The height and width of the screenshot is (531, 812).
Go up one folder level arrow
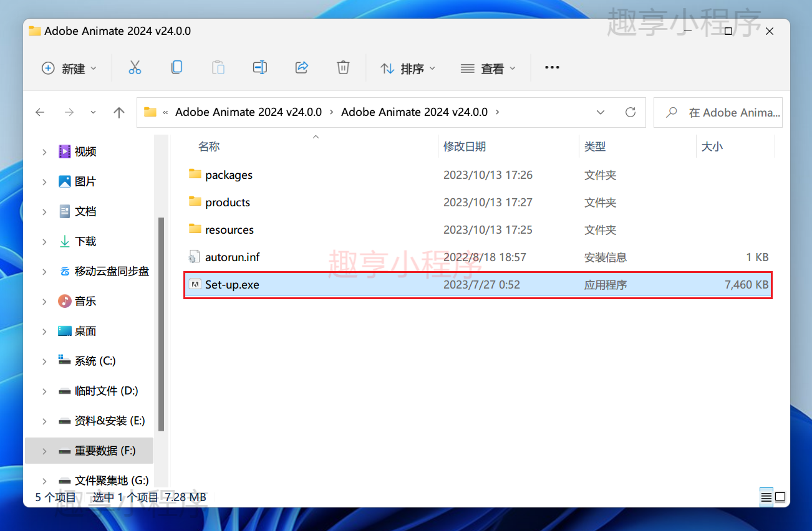click(119, 112)
